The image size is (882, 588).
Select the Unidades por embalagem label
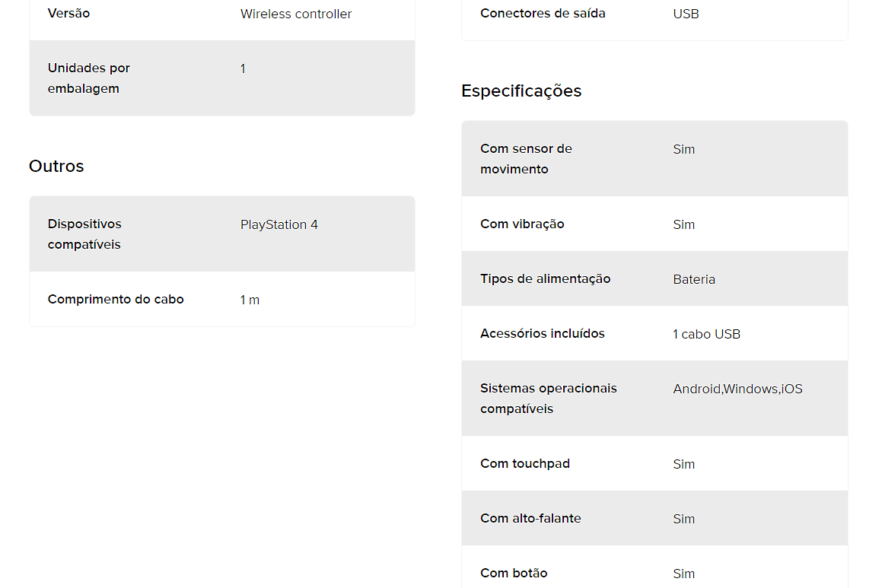click(89, 78)
